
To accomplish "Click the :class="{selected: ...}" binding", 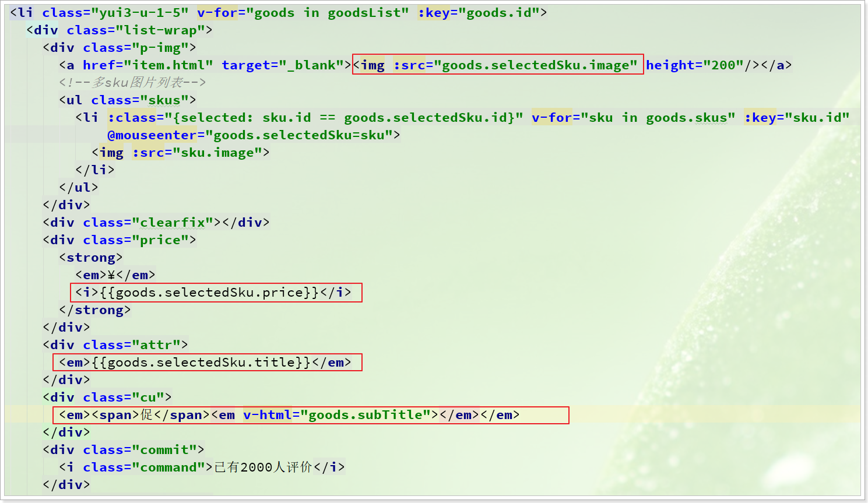I will coord(315,118).
